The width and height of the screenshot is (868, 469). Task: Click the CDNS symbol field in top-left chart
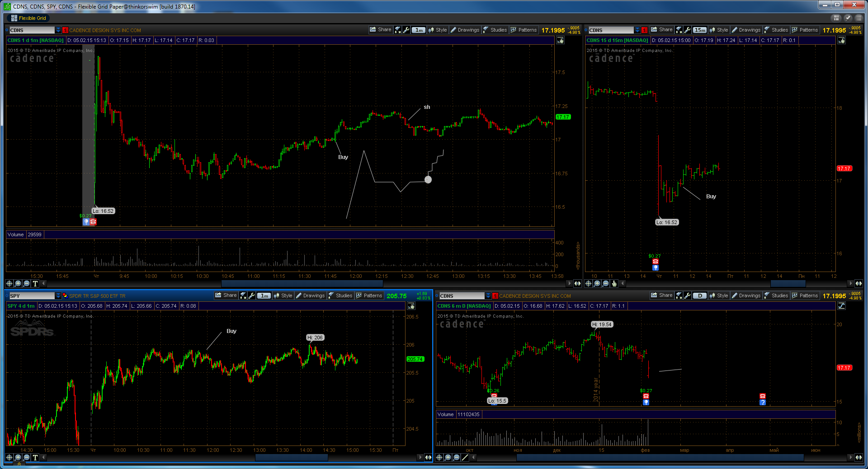(x=32, y=30)
